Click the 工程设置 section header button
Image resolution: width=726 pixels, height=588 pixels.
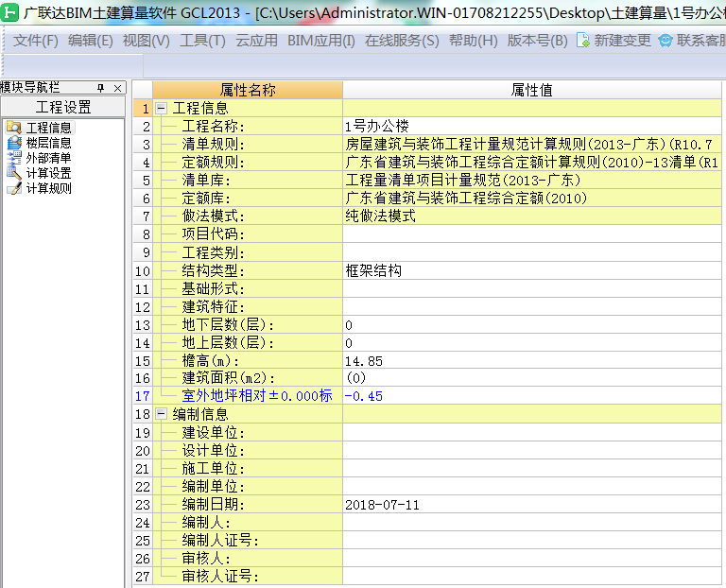(63, 107)
